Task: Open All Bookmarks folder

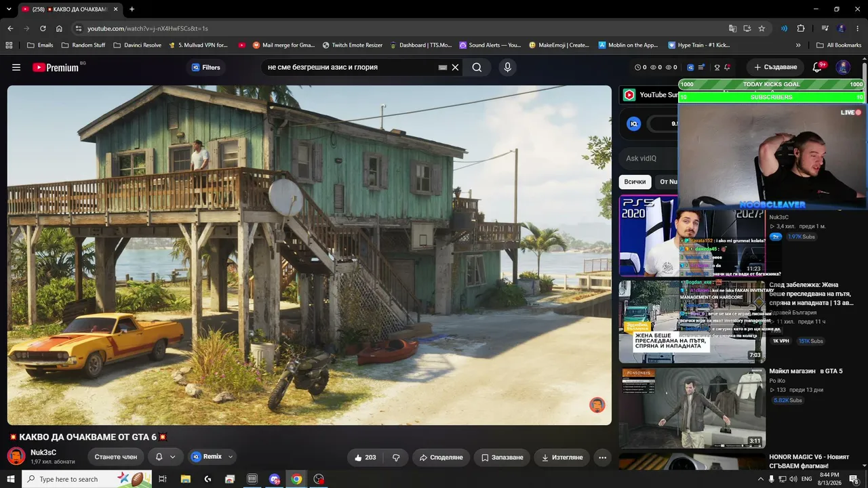Action: pos(839,45)
